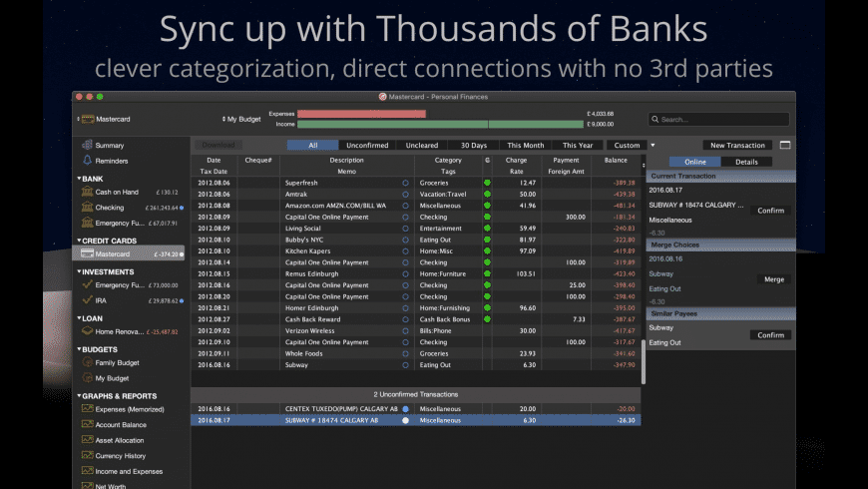The height and width of the screenshot is (489, 868).
Task: Switch to 30 Days filter tab
Action: (x=474, y=145)
